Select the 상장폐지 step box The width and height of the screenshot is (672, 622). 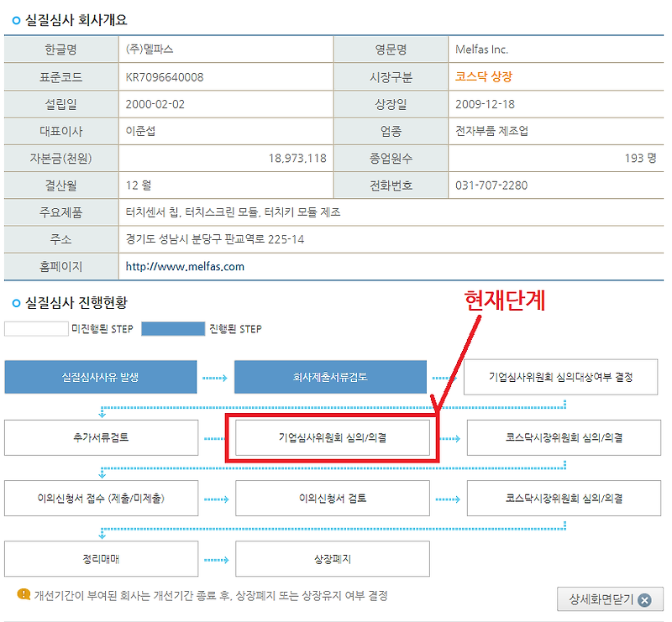tap(333, 558)
